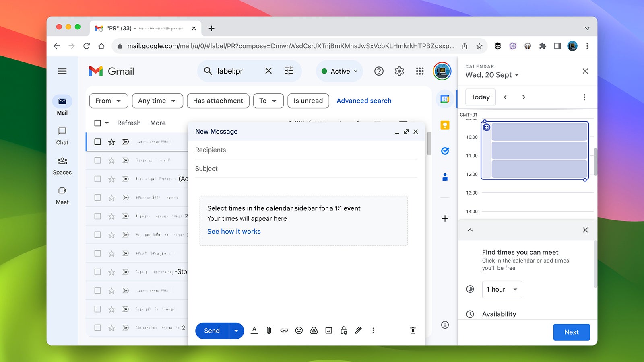Star the first email in the list
The image size is (644, 362).
(x=111, y=142)
